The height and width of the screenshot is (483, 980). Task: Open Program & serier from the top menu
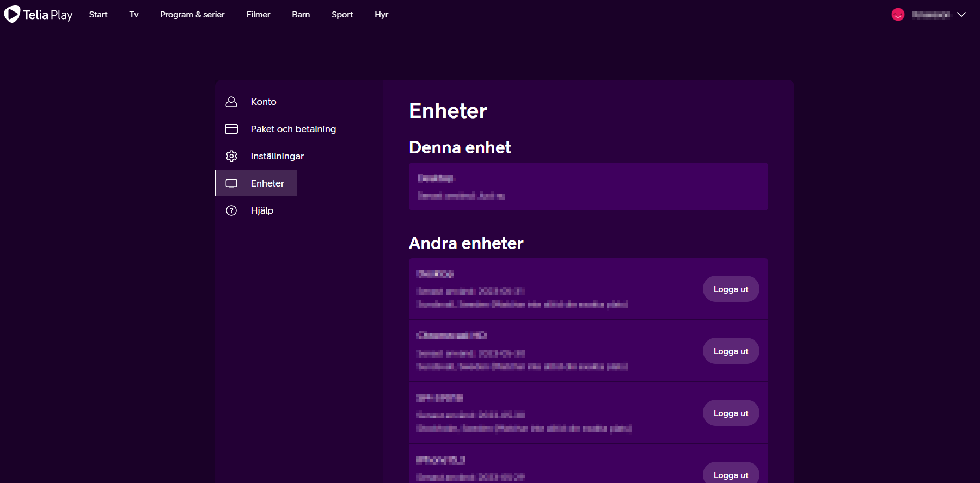[192, 15]
